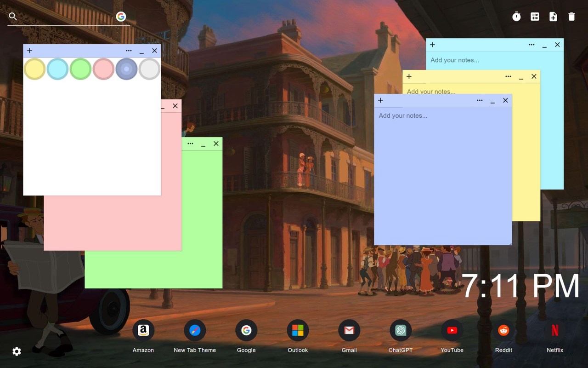Click the plus icon on the purple note

click(380, 100)
